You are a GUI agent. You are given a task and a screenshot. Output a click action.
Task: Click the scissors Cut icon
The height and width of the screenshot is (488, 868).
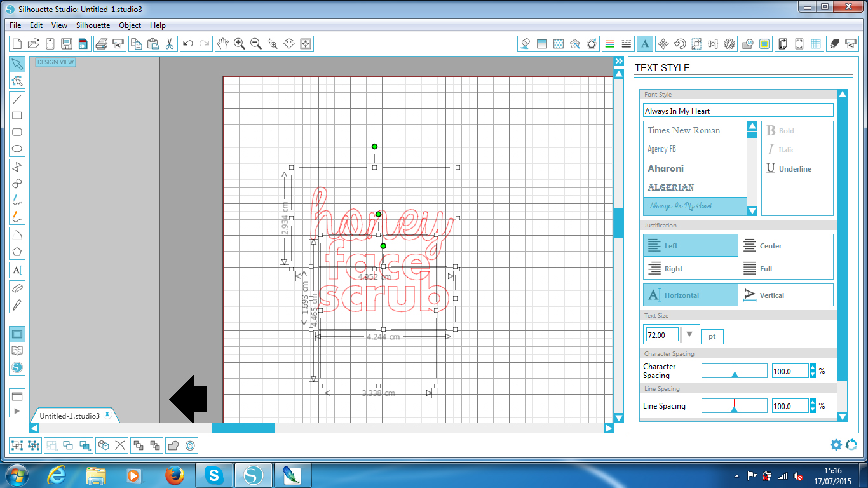tap(170, 44)
